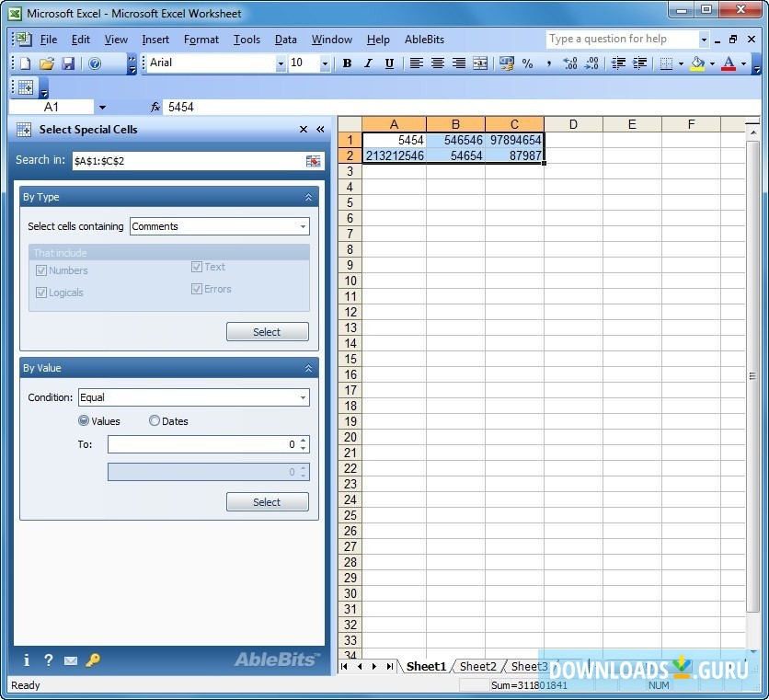Click the AutoSum Euro icon on the toolbar

[505, 63]
